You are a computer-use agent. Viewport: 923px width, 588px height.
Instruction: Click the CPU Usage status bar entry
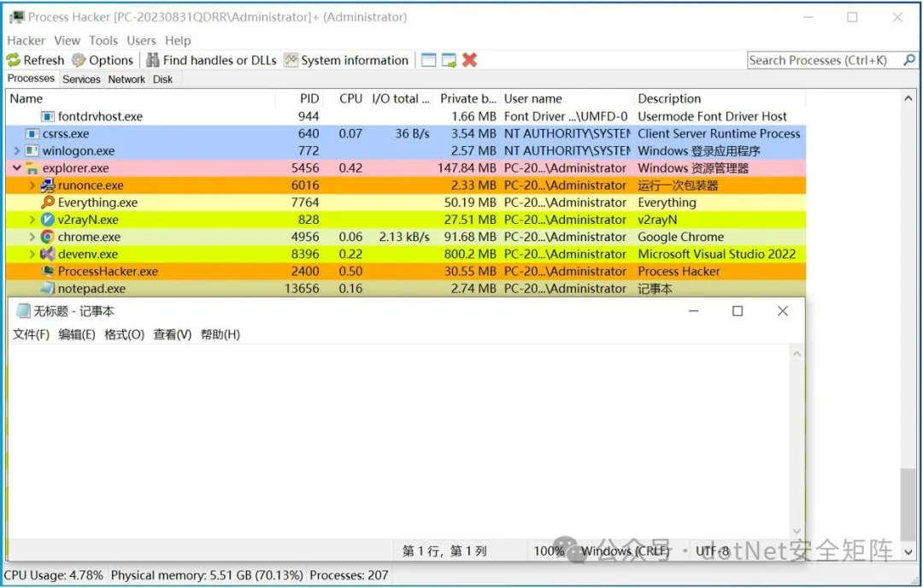pyautogui.click(x=54, y=575)
